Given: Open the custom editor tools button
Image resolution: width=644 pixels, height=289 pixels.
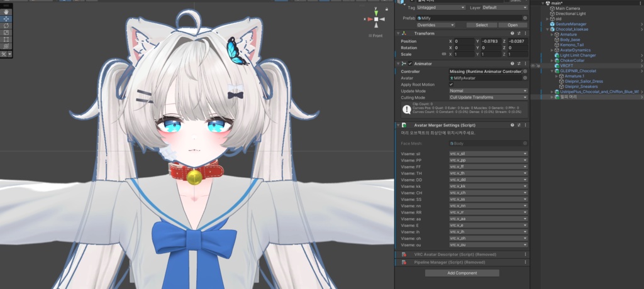Looking at the screenshot, I should click(4, 54).
